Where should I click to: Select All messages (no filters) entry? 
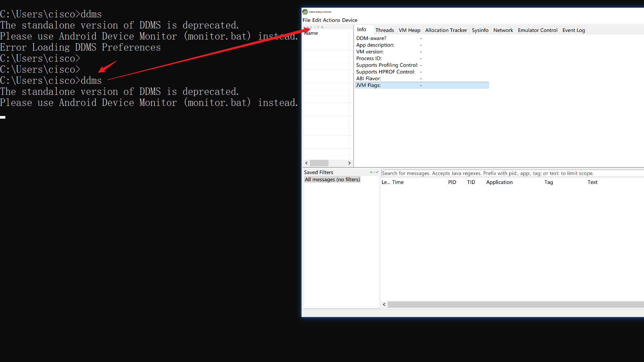332,180
